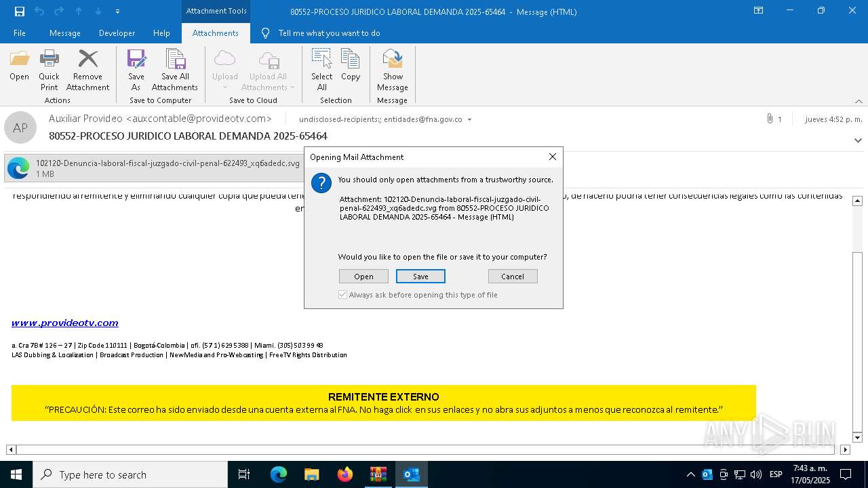
Task: Open Firefox from taskbar
Action: coord(345,474)
